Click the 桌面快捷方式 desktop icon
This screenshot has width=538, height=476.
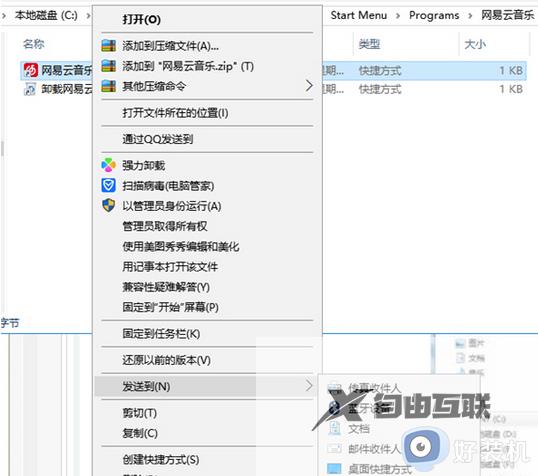[x=334, y=469]
